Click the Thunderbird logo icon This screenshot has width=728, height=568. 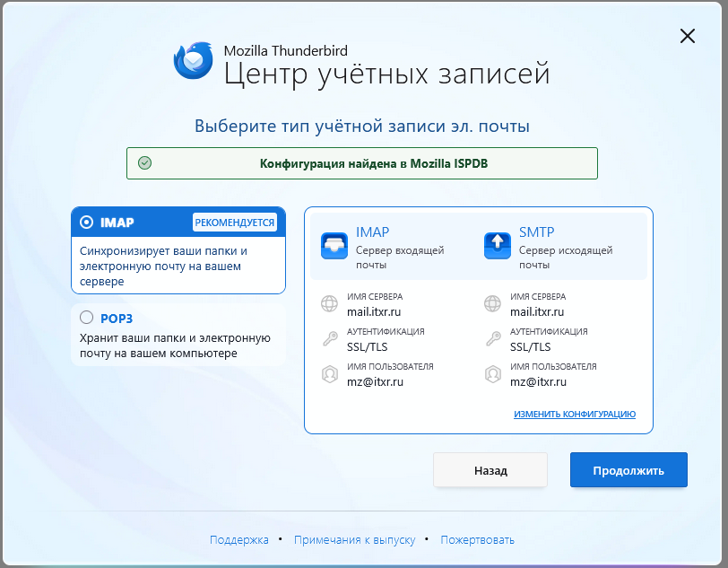pyautogui.click(x=193, y=61)
